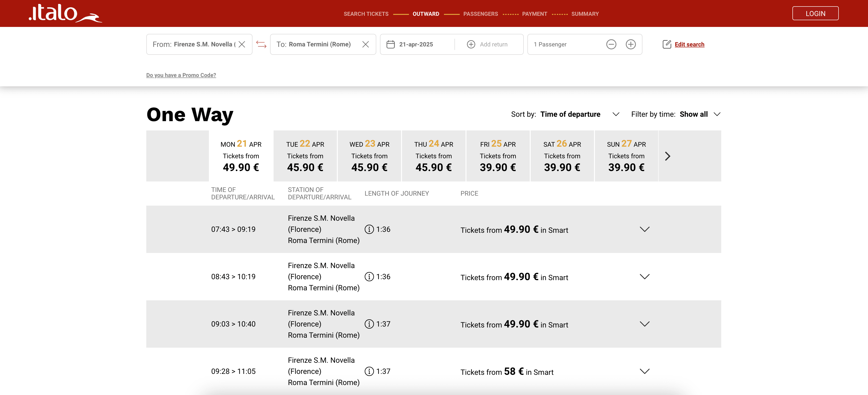The width and height of the screenshot is (868, 395).
Task: Go to the SEARCH TICKETS step
Action: coord(366,14)
